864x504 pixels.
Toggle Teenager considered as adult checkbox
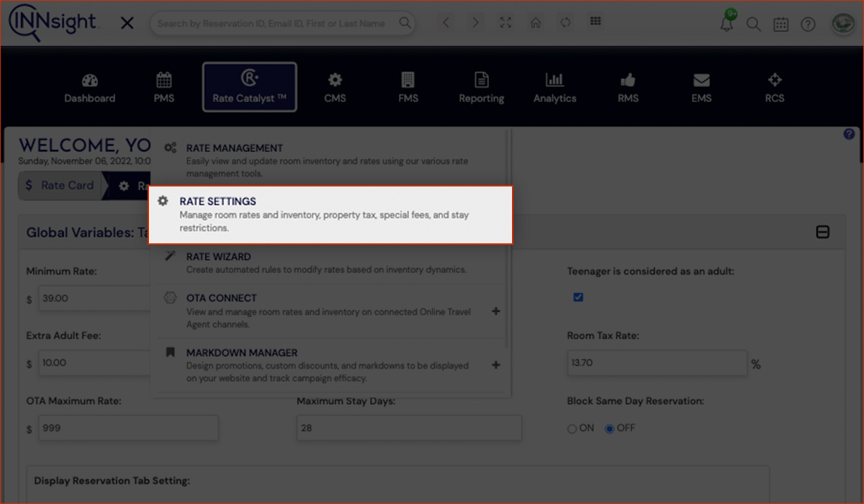click(x=577, y=297)
